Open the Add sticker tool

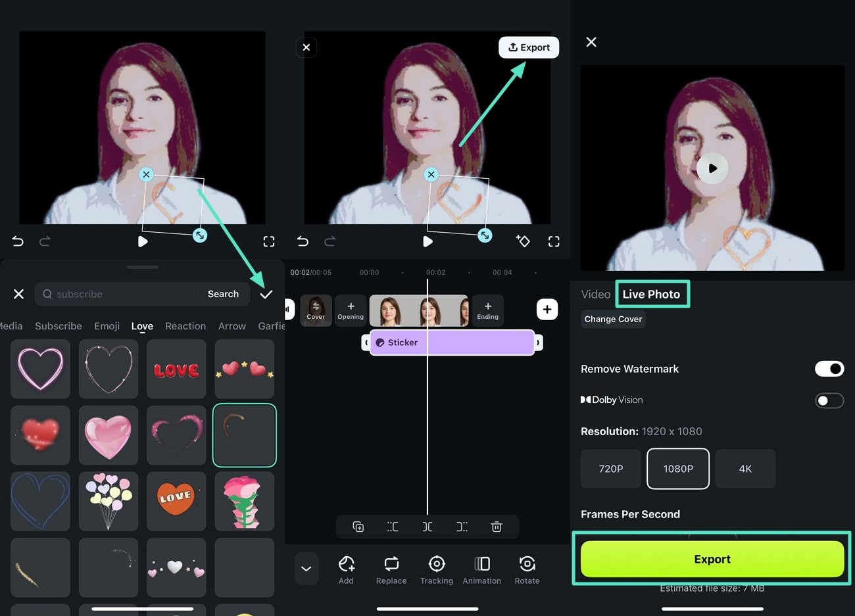[x=347, y=570]
